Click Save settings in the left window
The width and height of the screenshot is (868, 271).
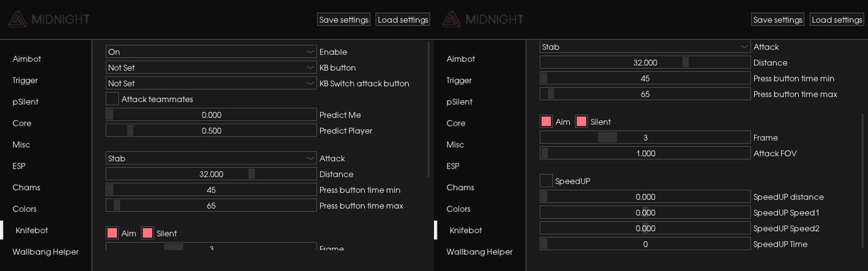tap(344, 20)
